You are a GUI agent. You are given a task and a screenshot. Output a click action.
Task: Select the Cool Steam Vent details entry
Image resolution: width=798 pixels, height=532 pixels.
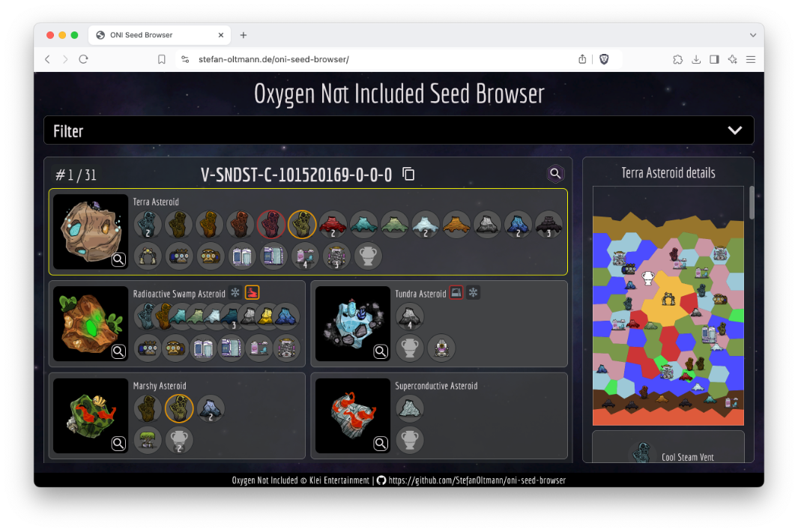tap(668, 448)
